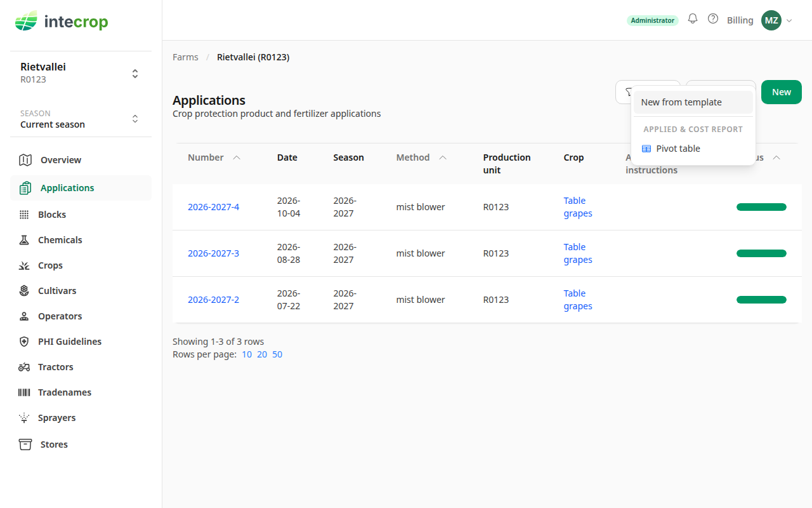
Task: Click Rietvallei (R0123) breadcrumb
Action: tap(253, 57)
